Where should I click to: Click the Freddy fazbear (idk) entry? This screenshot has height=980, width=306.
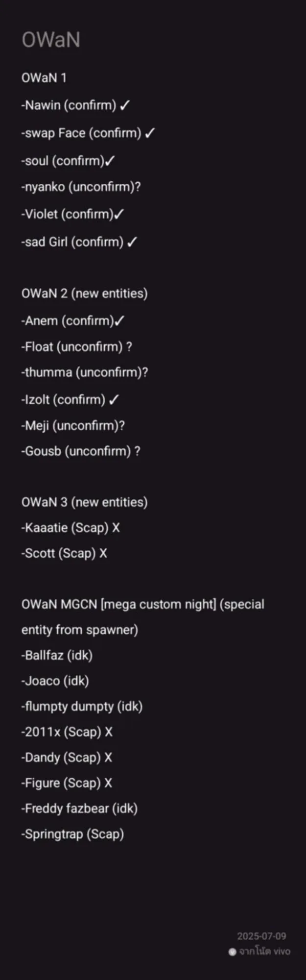pos(79,808)
